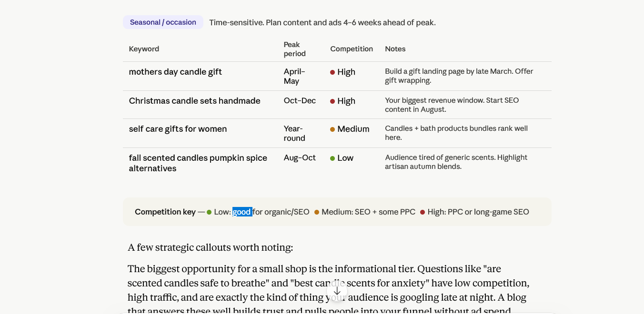
Task: Click the red dot beside mothers day High
Action: (332, 72)
